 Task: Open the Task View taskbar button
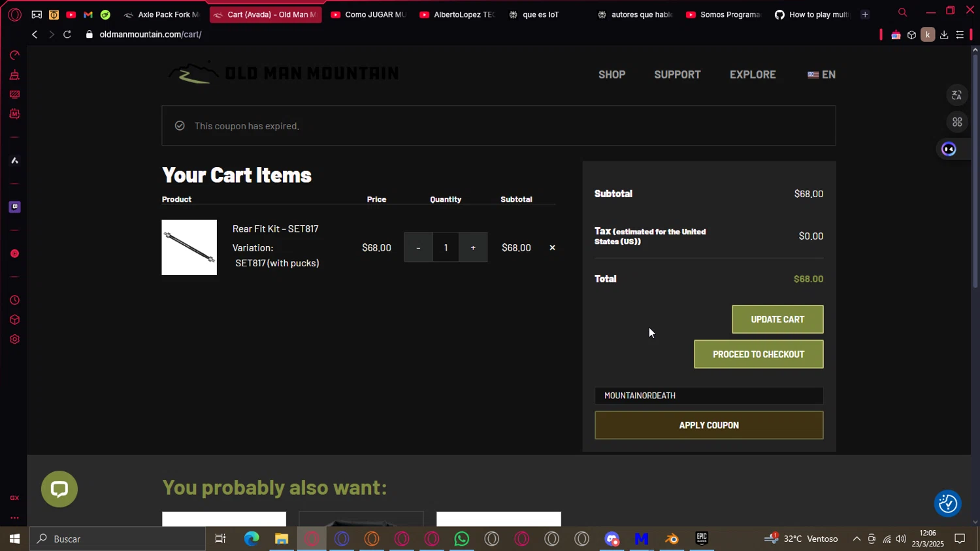click(221, 539)
